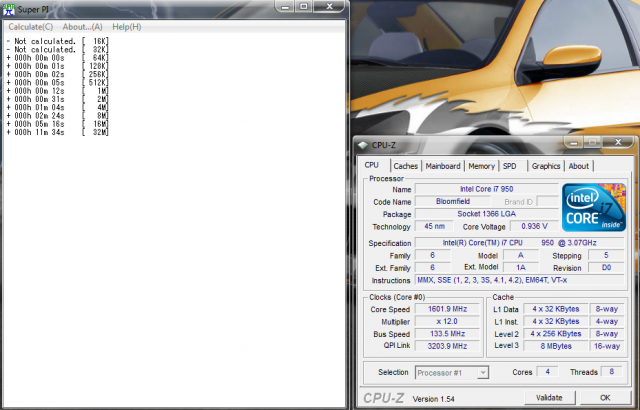640x410 pixels.
Task: Maximize the Super PI window
Action: (304, 7)
